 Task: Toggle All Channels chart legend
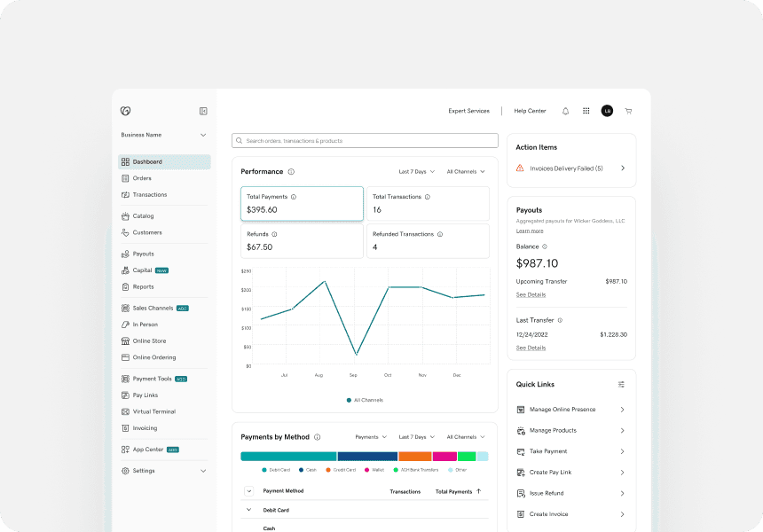pos(365,400)
